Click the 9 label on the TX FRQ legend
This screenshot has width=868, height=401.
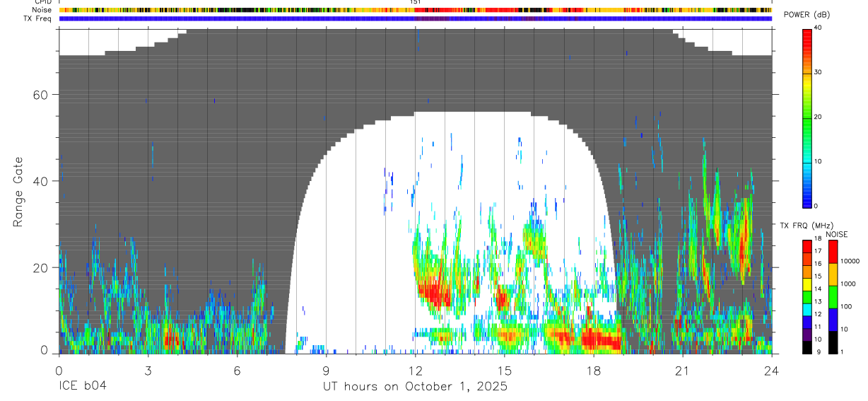click(x=817, y=351)
